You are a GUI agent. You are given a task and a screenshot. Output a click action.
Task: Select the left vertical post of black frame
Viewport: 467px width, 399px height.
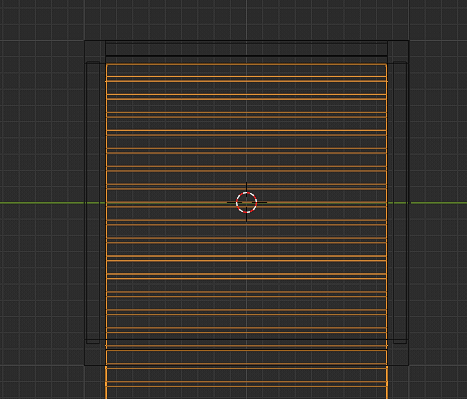[x=93, y=202]
